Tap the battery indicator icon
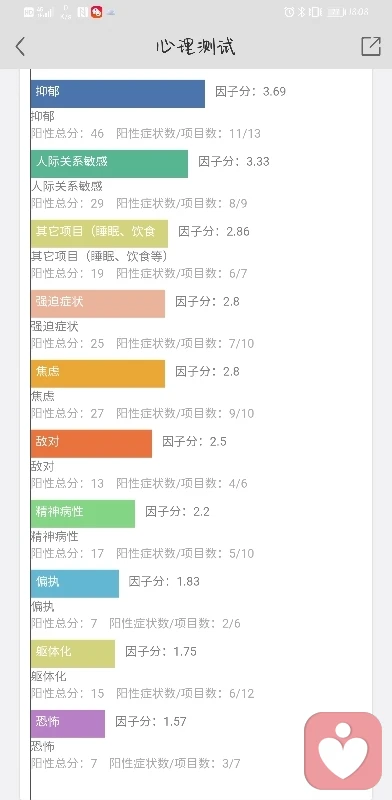This screenshot has height=800, width=392. coord(335,12)
